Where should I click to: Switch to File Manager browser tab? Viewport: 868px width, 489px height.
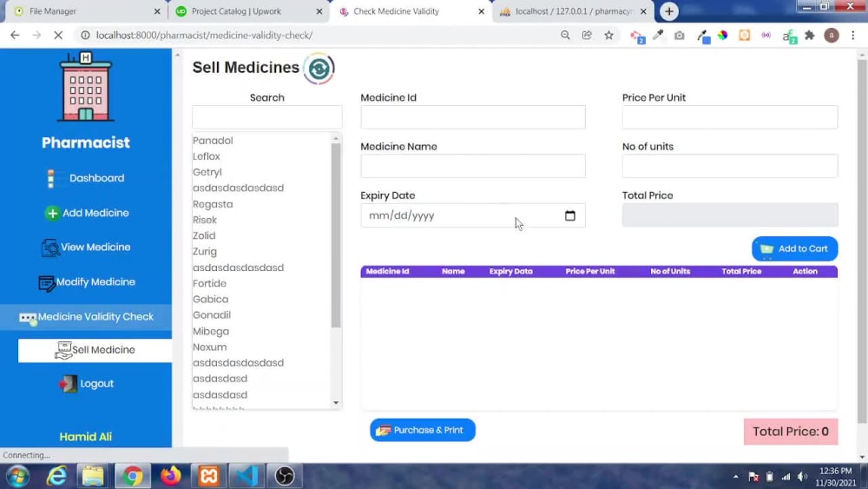86,11
